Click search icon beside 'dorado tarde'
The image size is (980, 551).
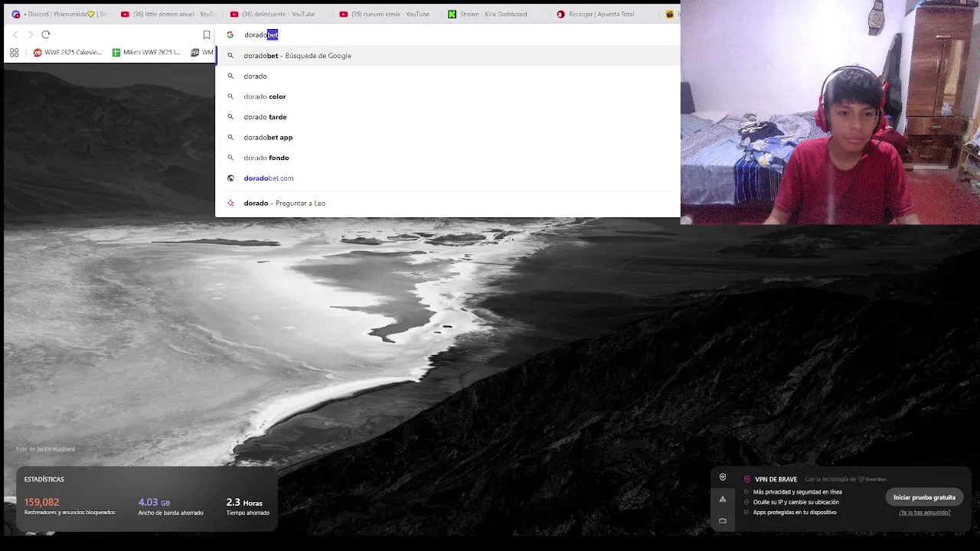click(230, 116)
